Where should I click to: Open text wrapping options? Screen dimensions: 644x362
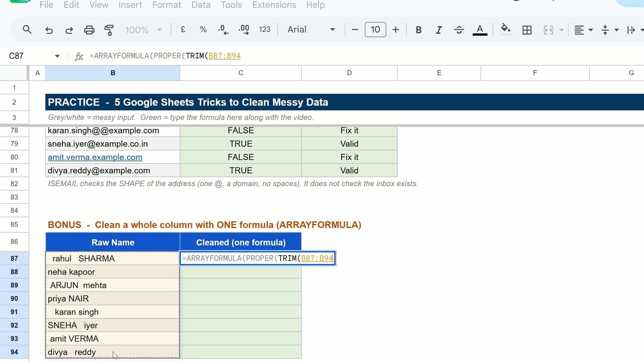click(635, 30)
